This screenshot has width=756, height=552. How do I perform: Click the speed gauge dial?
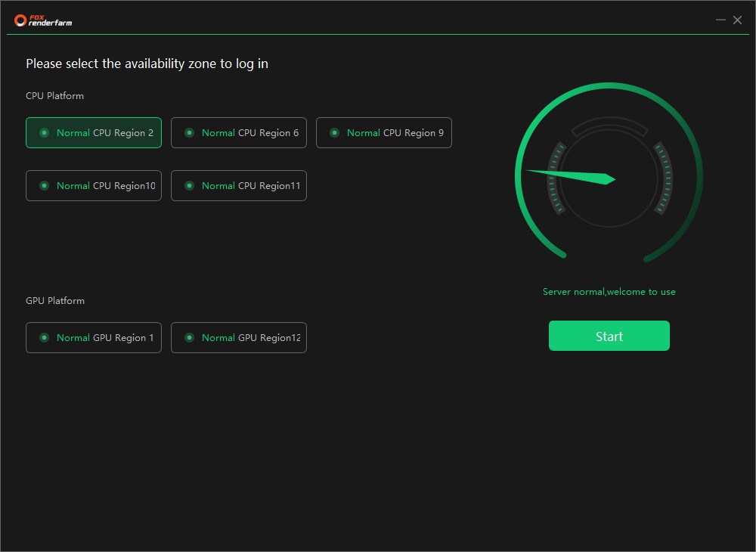(609, 174)
